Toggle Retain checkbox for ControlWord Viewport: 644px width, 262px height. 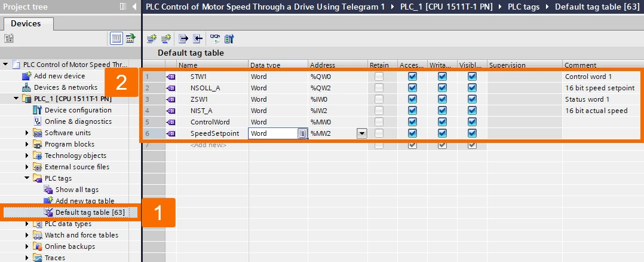(379, 122)
